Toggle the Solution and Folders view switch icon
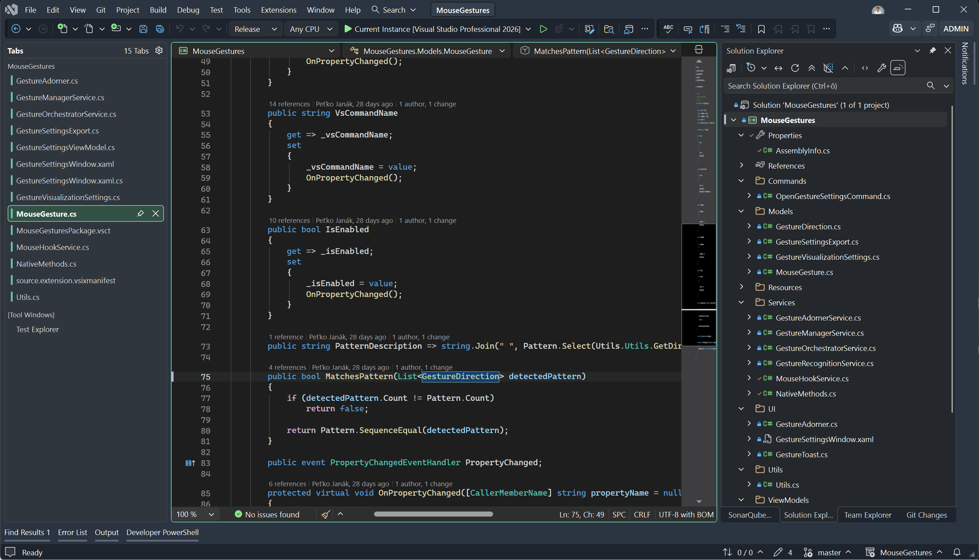Image resolution: width=979 pixels, height=560 pixels. (x=731, y=68)
